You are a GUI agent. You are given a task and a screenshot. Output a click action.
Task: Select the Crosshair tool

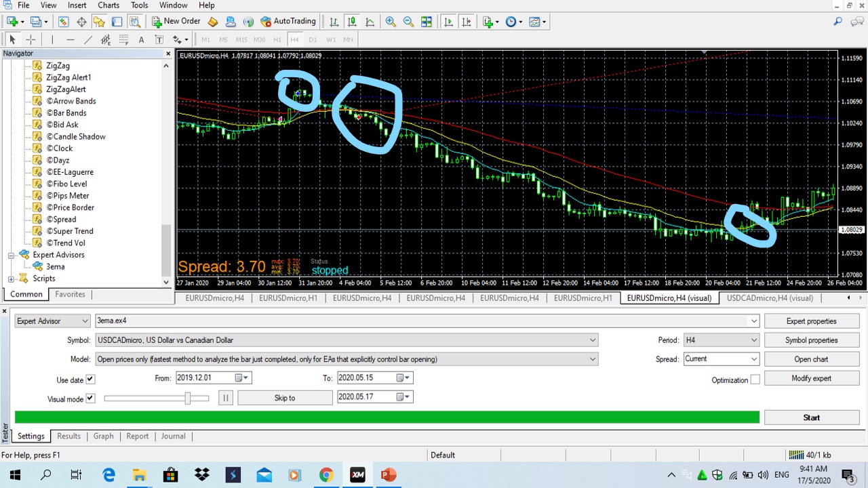click(x=31, y=39)
